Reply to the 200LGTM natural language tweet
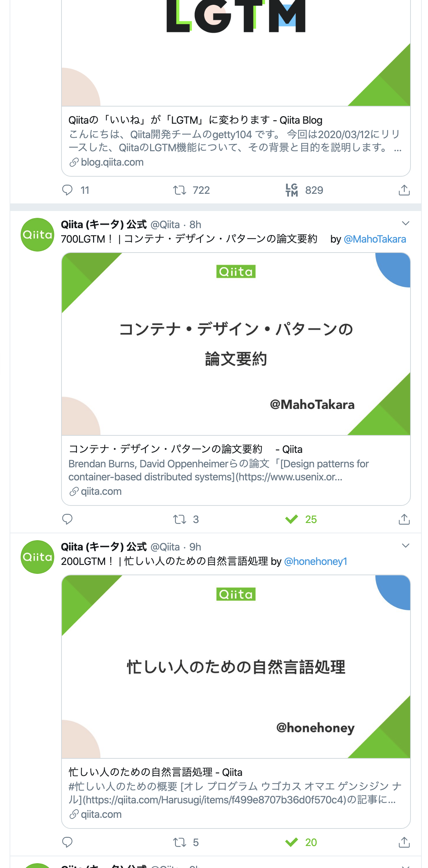This screenshot has width=428, height=868. click(67, 842)
